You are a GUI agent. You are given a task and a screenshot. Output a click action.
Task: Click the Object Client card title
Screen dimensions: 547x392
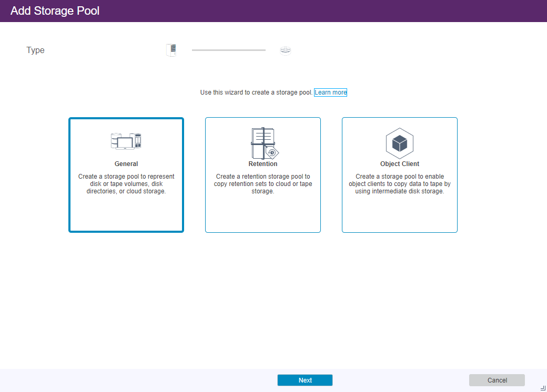[400, 164]
